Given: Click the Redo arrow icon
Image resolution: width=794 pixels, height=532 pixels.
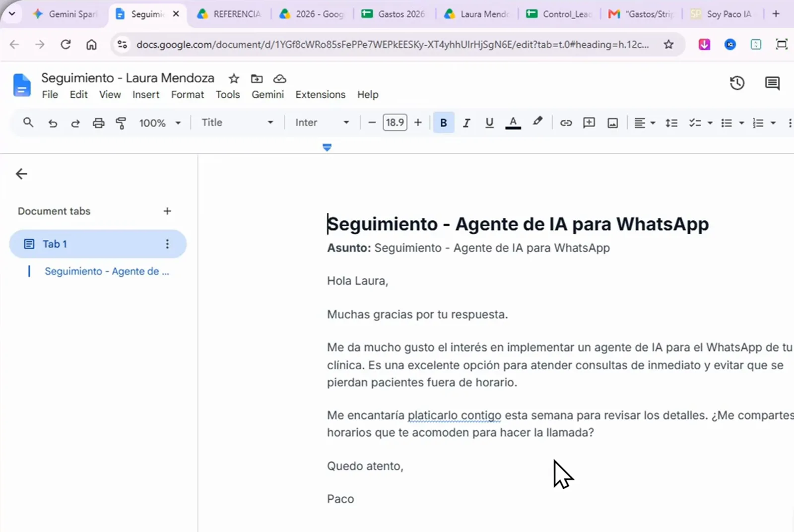Looking at the screenshot, I should pos(75,123).
